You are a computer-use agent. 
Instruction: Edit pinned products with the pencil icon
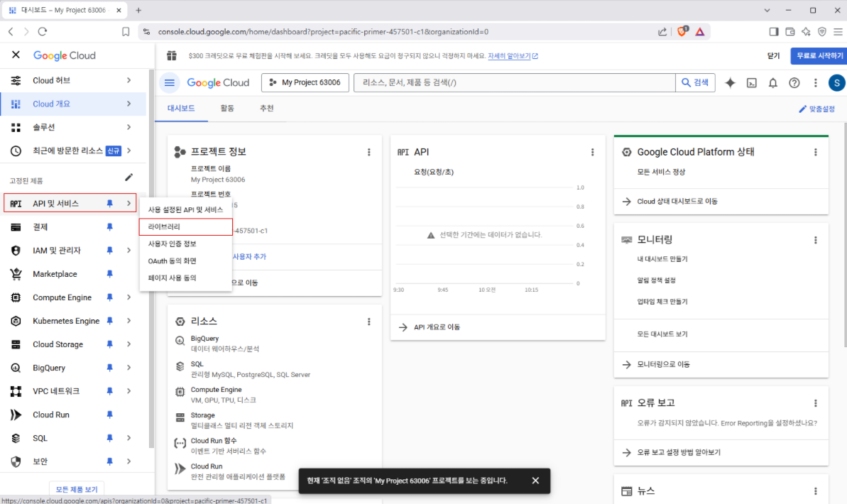point(129,177)
